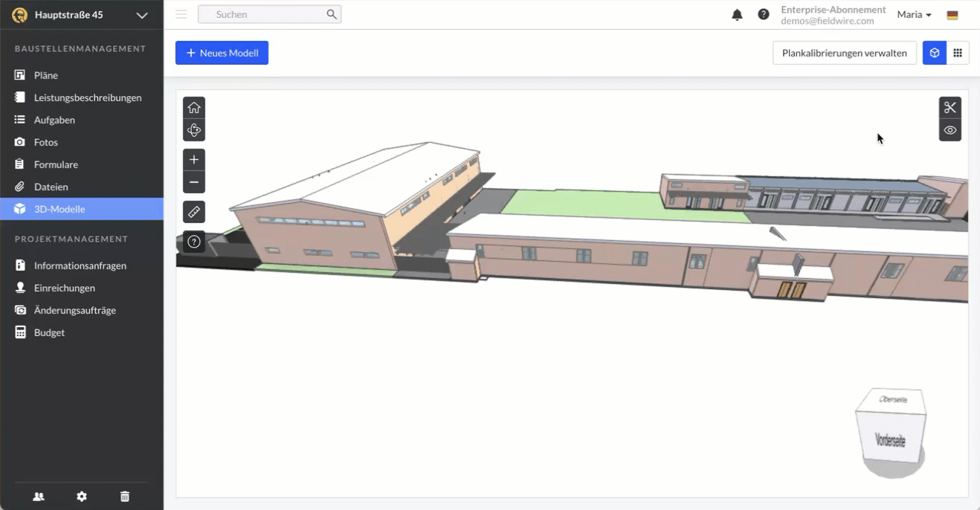Open the Maria user menu
980x510 pixels.
pos(914,15)
